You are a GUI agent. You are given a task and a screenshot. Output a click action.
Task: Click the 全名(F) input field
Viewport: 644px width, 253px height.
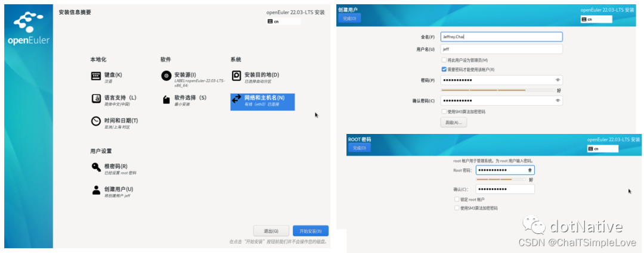(501, 37)
